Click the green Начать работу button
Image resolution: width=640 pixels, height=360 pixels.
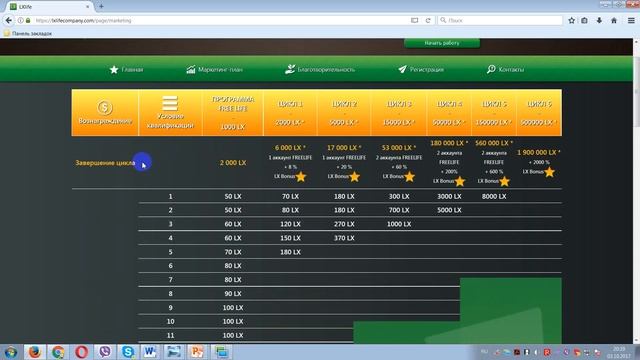pyautogui.click(x=442, y=43)
